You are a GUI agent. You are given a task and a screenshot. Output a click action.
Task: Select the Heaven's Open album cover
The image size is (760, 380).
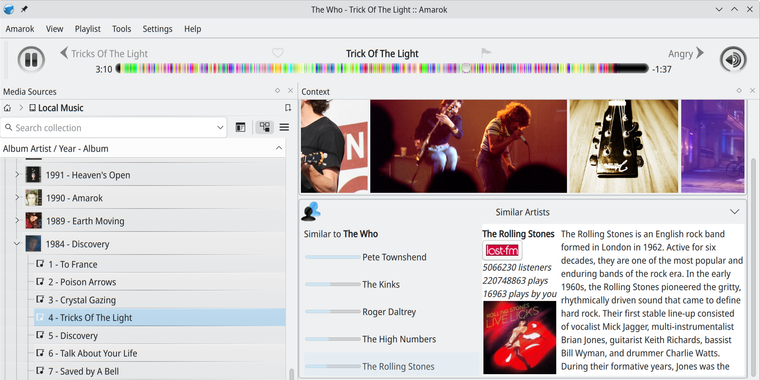click(33, 174)
